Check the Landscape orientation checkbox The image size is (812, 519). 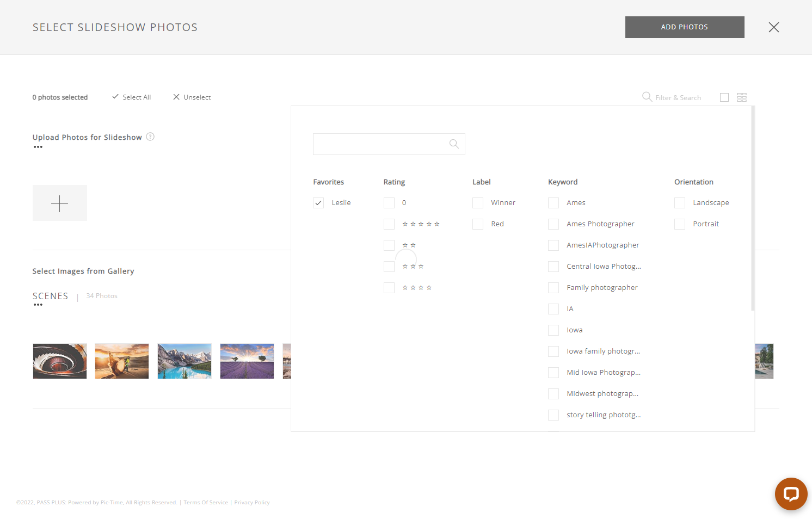680,203
